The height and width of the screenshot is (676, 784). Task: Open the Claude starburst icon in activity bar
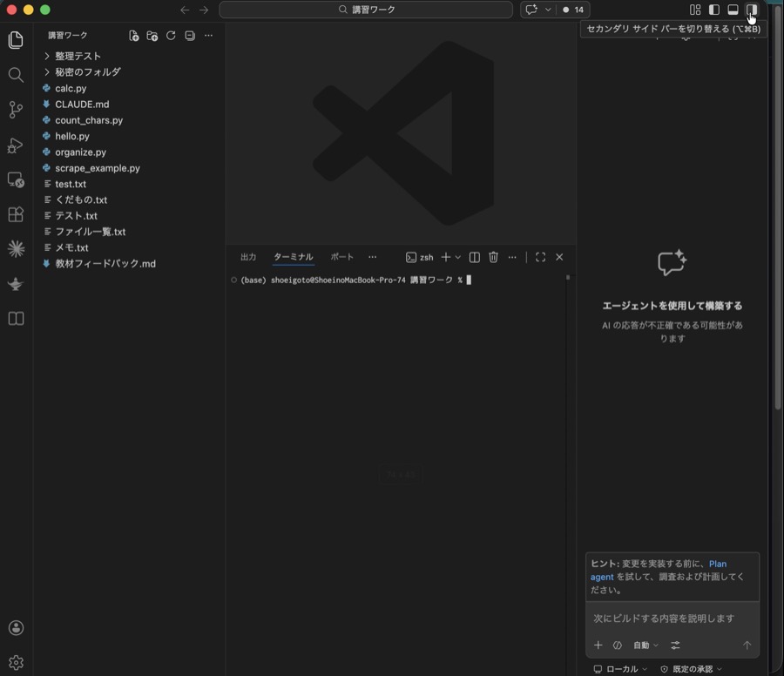(16, 248)
